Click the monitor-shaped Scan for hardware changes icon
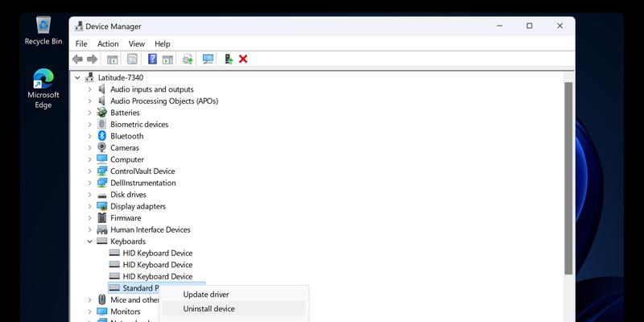 point(208,59)
